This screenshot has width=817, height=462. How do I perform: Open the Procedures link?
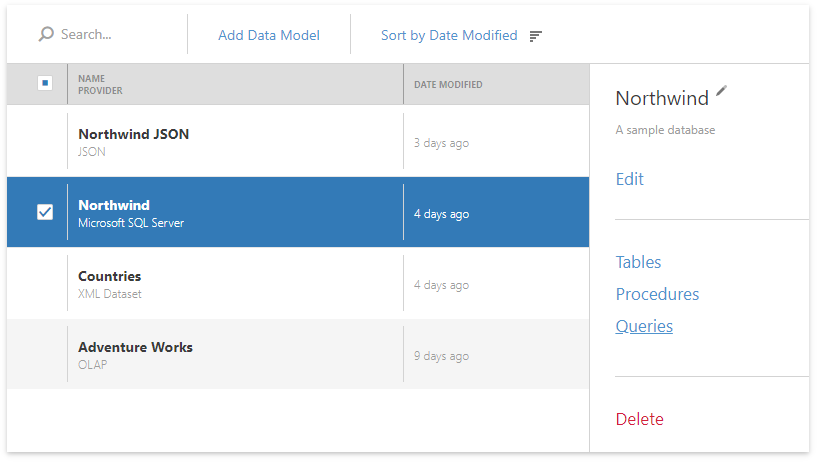click(657, 294)
